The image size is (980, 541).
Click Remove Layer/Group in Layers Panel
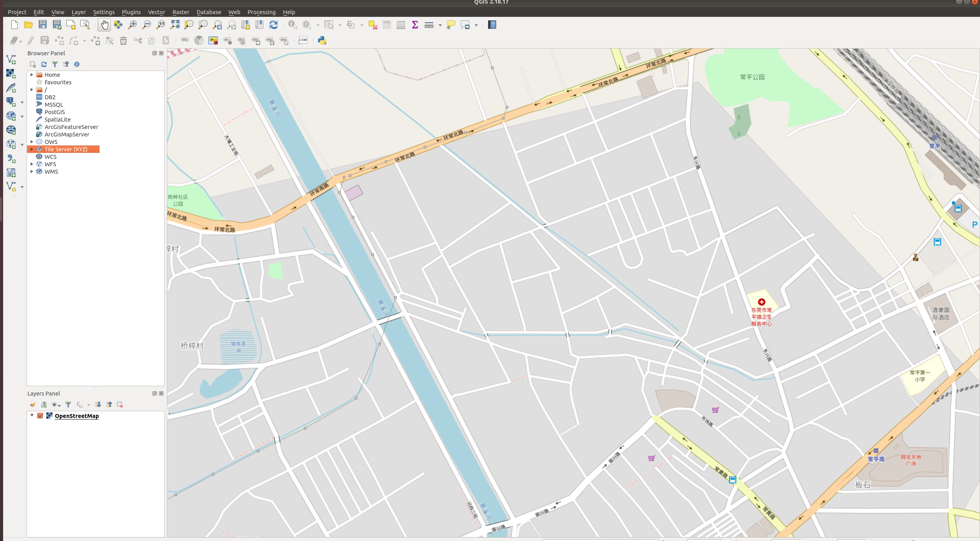point(120,405)
